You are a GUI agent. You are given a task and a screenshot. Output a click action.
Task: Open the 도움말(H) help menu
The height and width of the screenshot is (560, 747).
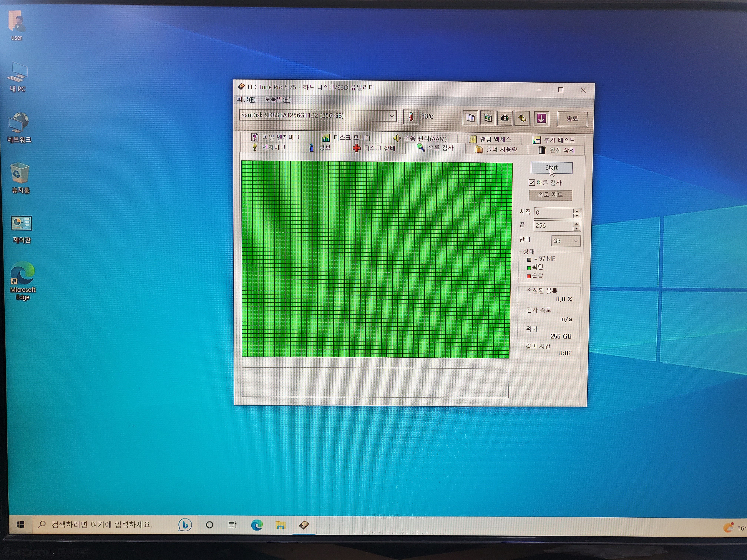tap(277, 100)
